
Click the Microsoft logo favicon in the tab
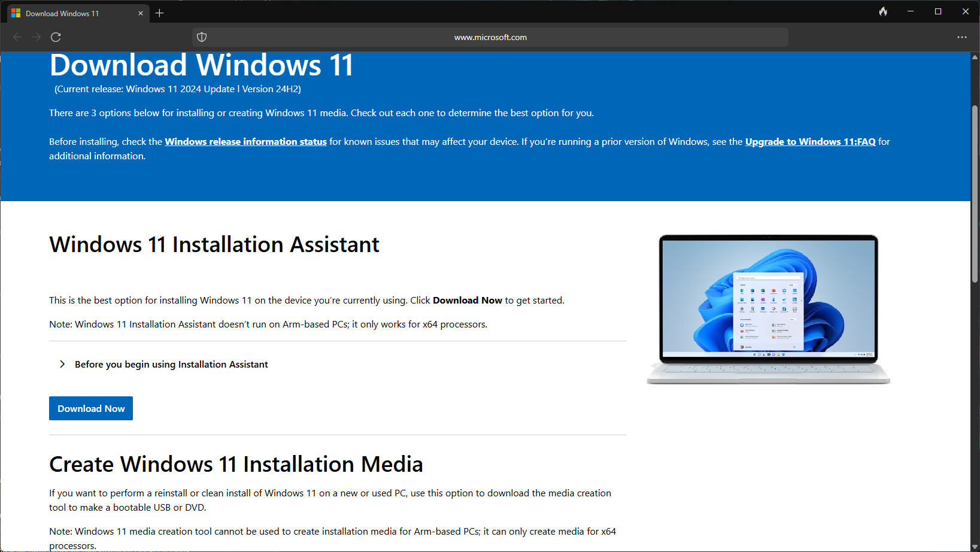[x=16, y=13]
